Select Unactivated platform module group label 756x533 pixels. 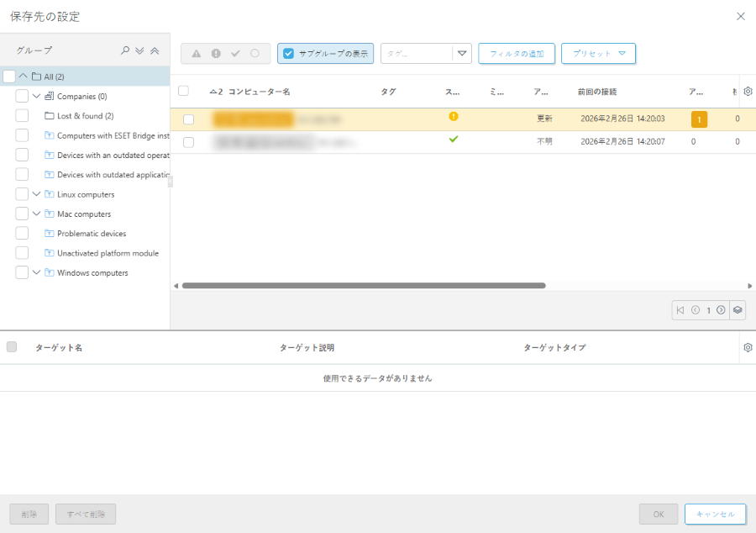tap(108, 253)
